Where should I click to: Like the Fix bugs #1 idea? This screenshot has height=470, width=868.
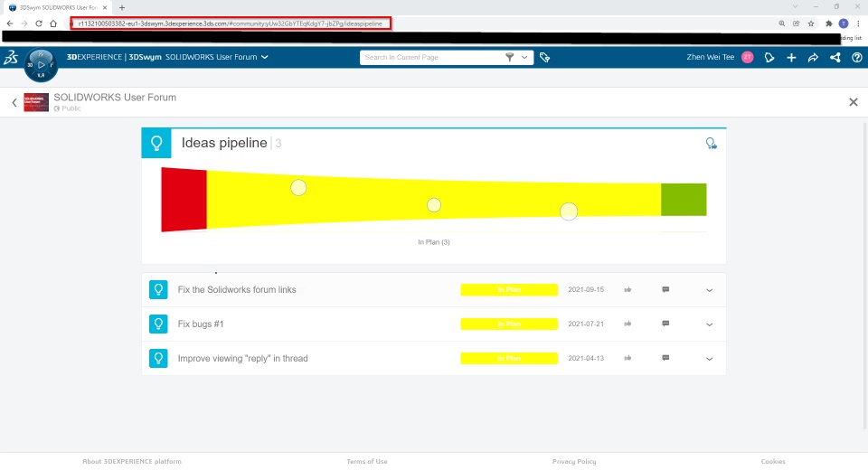(627, 324)
